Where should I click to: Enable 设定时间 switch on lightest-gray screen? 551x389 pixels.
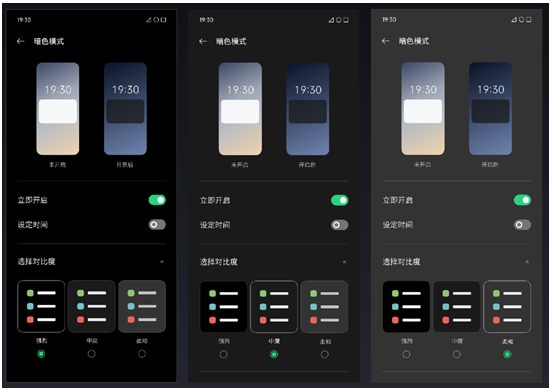tap(522, 225)
